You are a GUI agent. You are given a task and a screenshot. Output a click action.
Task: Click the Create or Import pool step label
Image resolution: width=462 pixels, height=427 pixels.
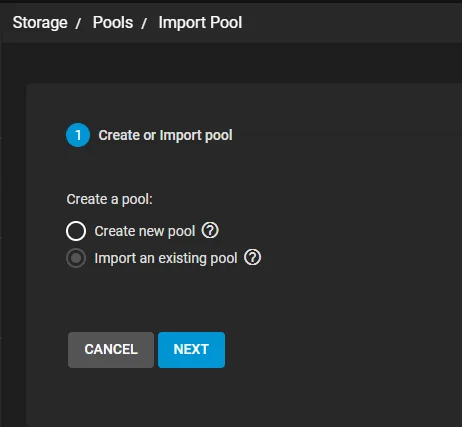click(165, 135)
